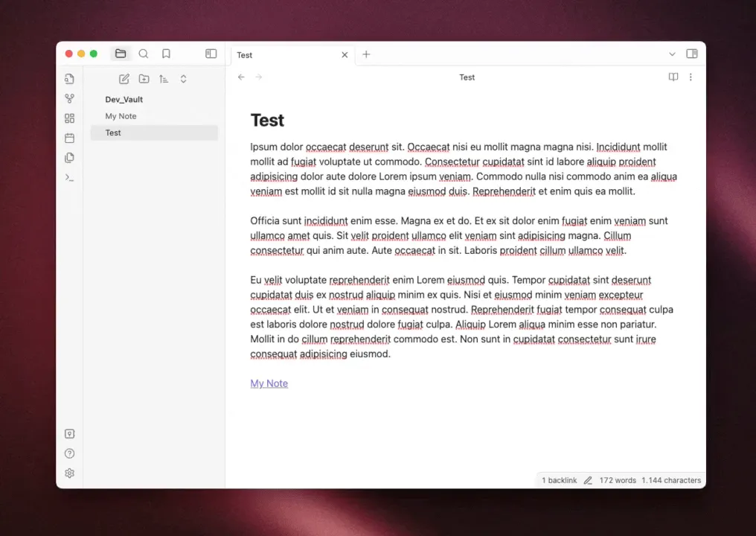Follow the My Note link in the note
Viewport: 756px width, 536px height.
(x=269, y=383)
